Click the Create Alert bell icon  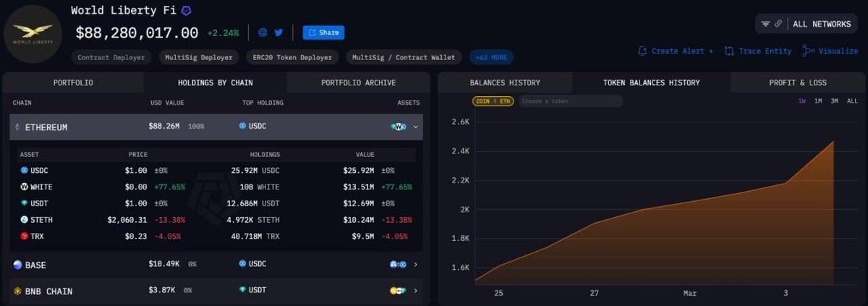[x=642, y=51]
